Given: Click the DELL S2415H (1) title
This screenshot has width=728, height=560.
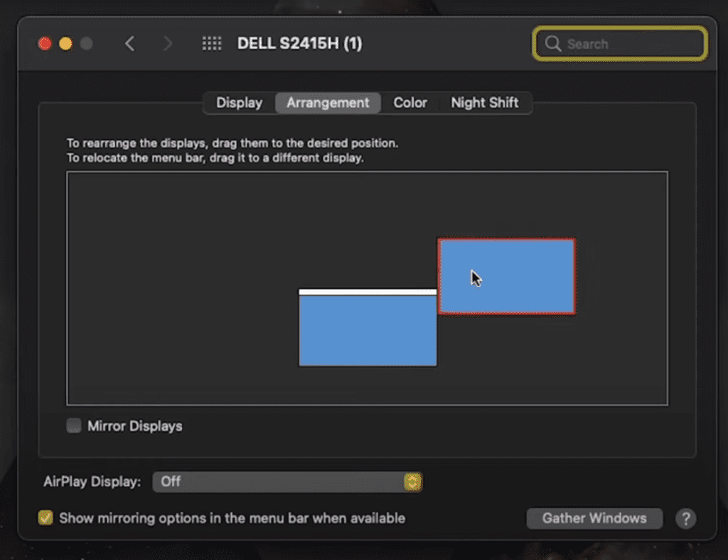Looking at the screenshot, I should (x=299, y=43).
